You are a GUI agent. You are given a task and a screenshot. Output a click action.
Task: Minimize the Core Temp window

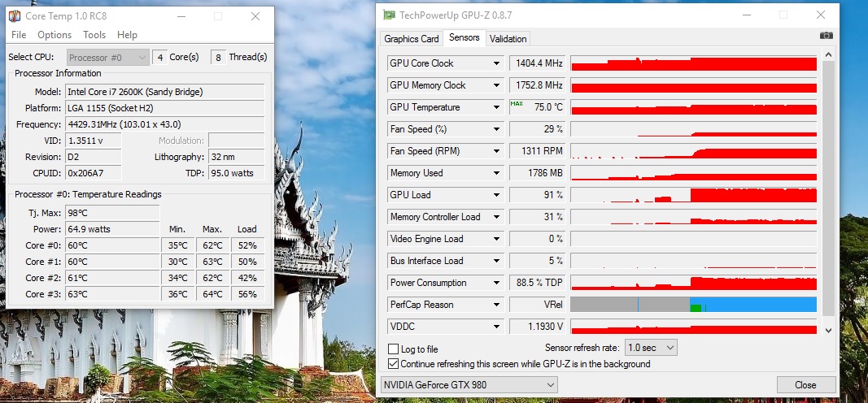tap(181, 16)
